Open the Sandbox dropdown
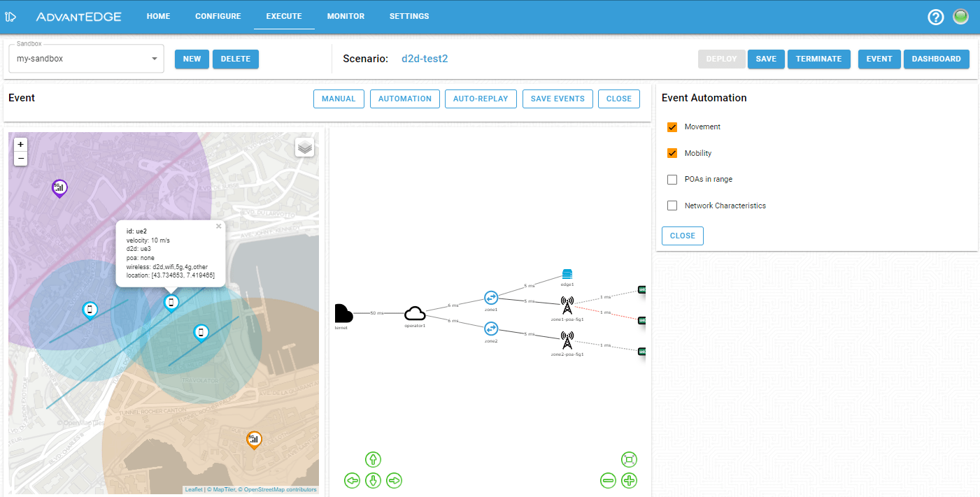Viewport: 980px width, 497px height. pyautogui.click(x=86, y=59)
